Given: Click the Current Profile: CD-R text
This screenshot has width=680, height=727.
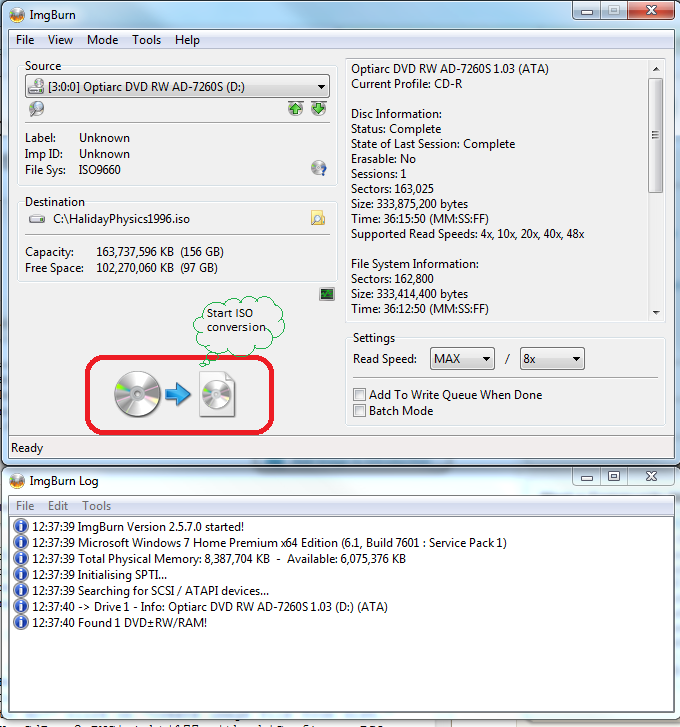Looking at the screenshot, I should click(x=407, y=84).
